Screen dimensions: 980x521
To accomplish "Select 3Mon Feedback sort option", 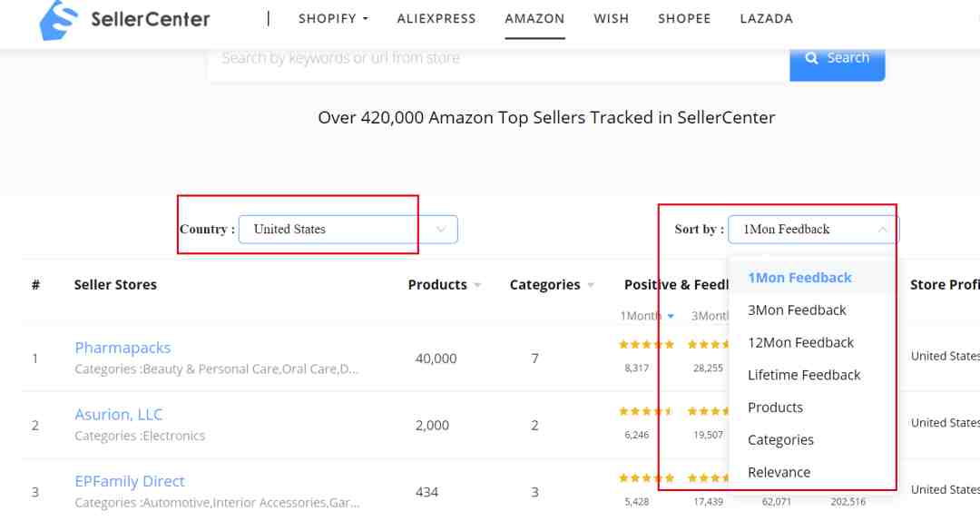I will [797, 310].
